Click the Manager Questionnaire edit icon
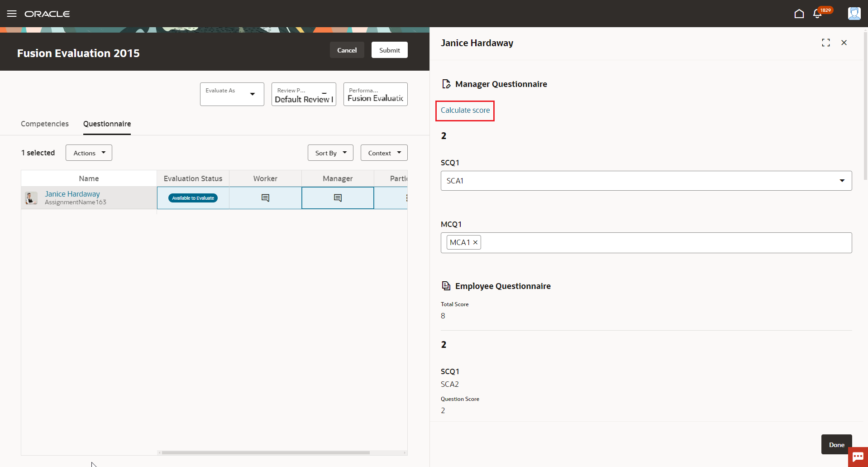 [x=446, y=84]
